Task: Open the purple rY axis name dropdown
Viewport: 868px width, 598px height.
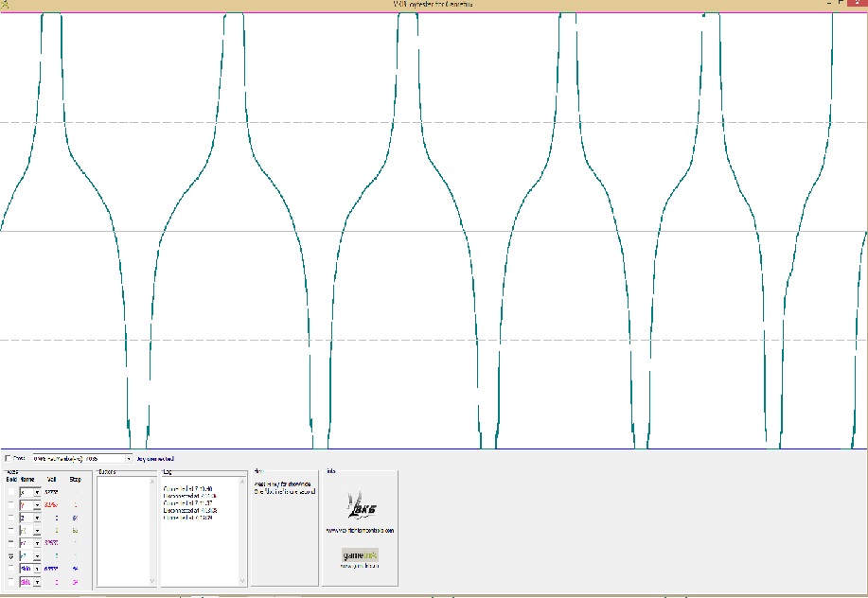Action: click(37, 543)
